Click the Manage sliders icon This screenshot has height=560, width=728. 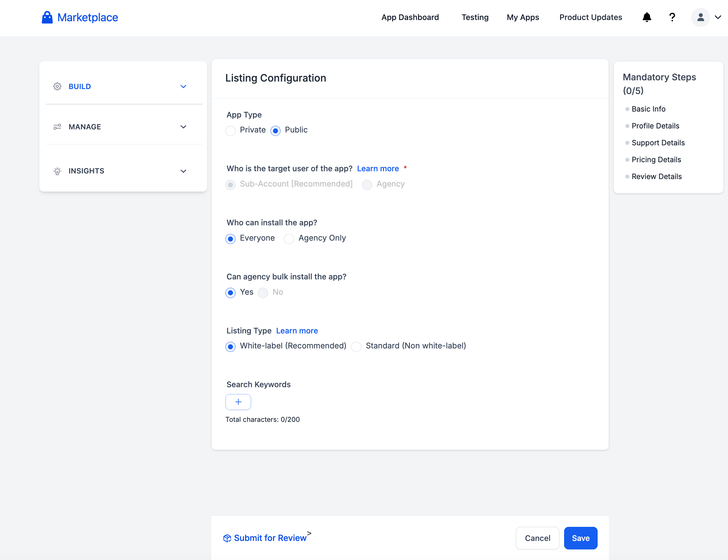click(57, 127)
